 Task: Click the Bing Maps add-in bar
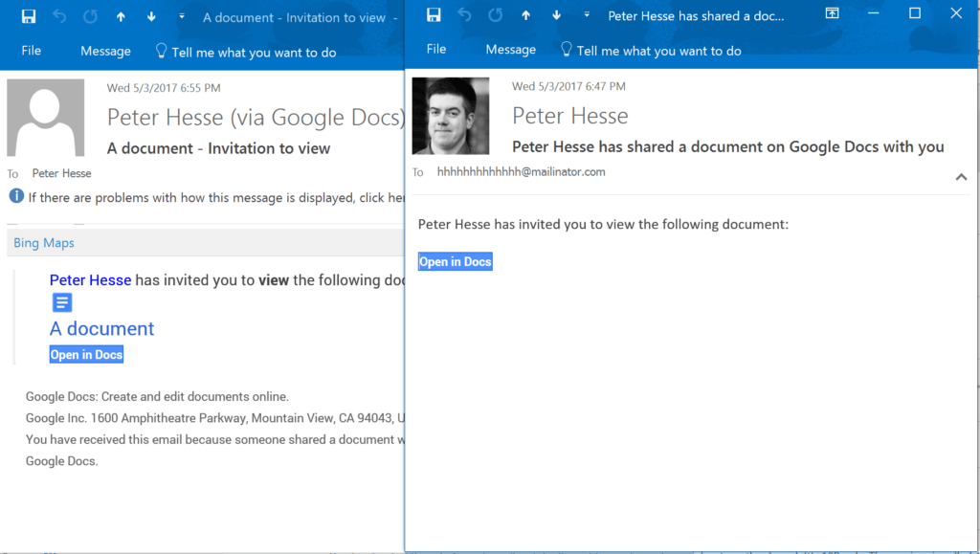[44, 243]
